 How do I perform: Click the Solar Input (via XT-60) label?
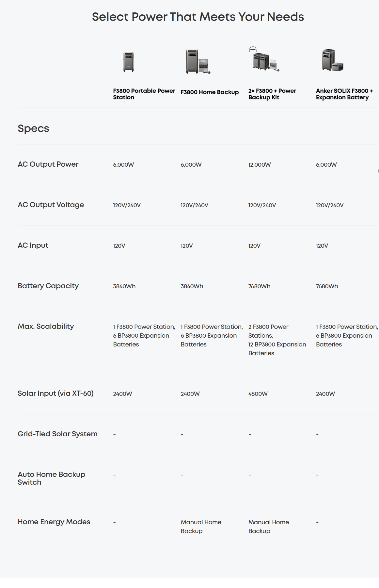[55, 394]
